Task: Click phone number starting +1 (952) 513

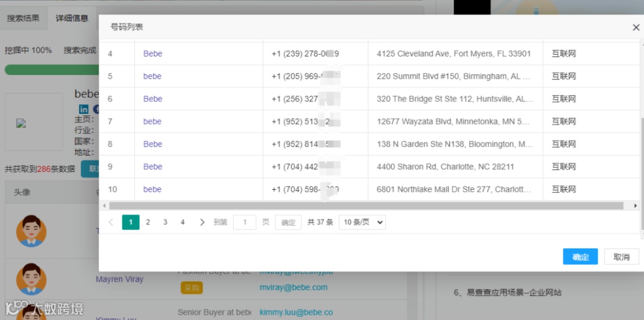Action: pos(306,121)
